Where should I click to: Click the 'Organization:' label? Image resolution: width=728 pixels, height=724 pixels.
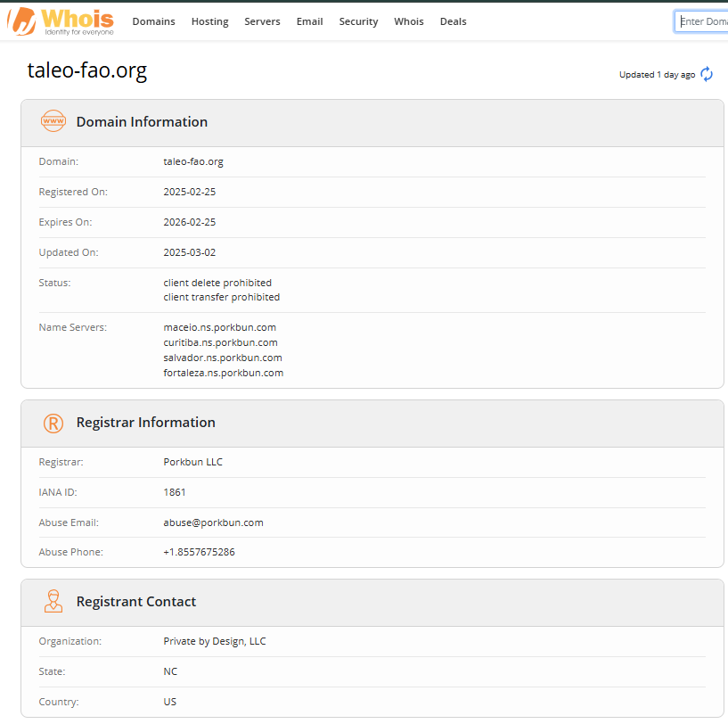click(70, 641)
